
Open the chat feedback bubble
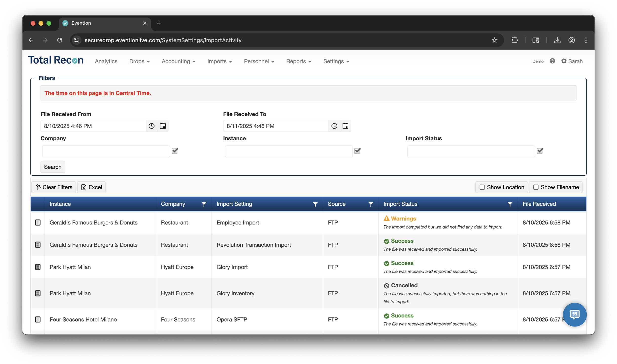pyautogui.click(x=574, y=314)
